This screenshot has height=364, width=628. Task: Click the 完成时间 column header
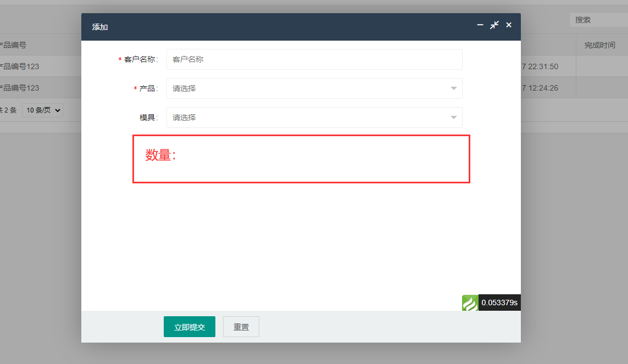600,45
